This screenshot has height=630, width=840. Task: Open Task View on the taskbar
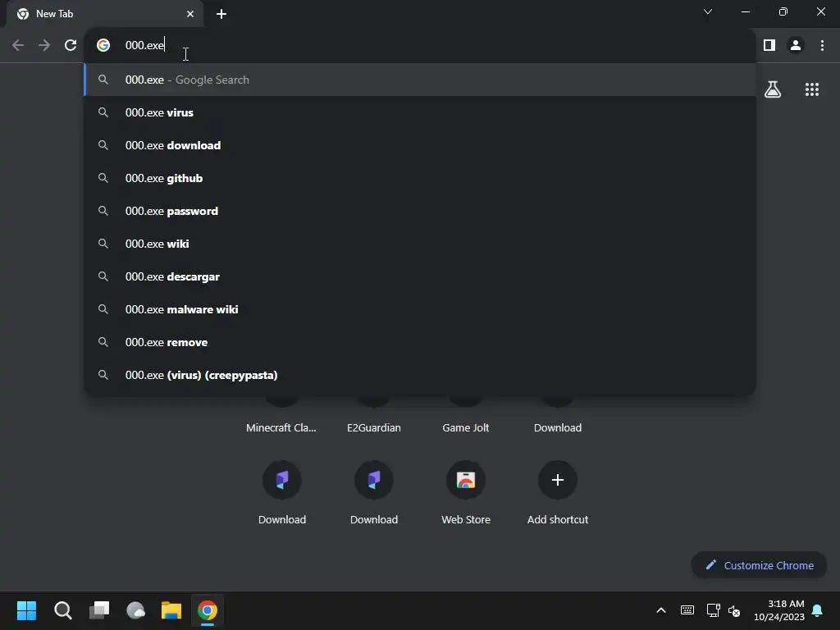99,610
